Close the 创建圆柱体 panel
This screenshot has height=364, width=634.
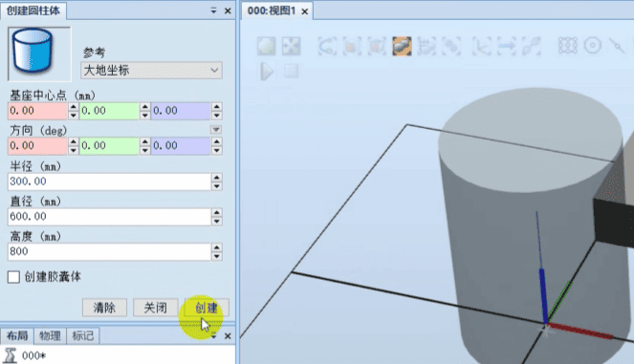(228, 11)
